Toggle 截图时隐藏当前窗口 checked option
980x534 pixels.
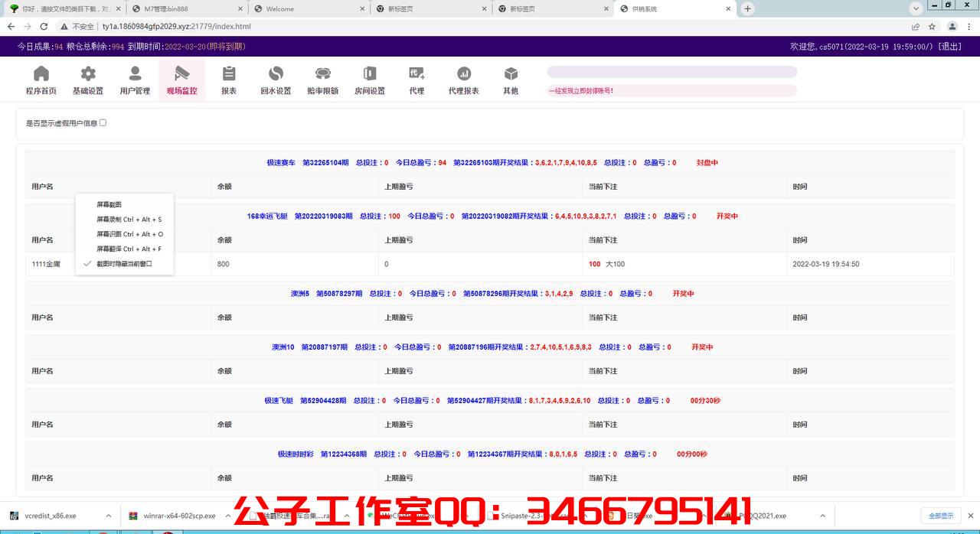click(x=124, y=264)
